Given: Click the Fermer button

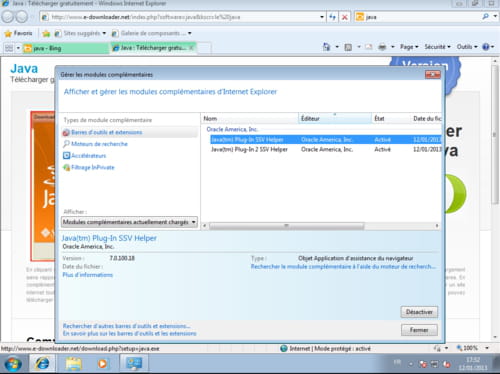Looking at the screenshot, I should (x=419, y=330).
